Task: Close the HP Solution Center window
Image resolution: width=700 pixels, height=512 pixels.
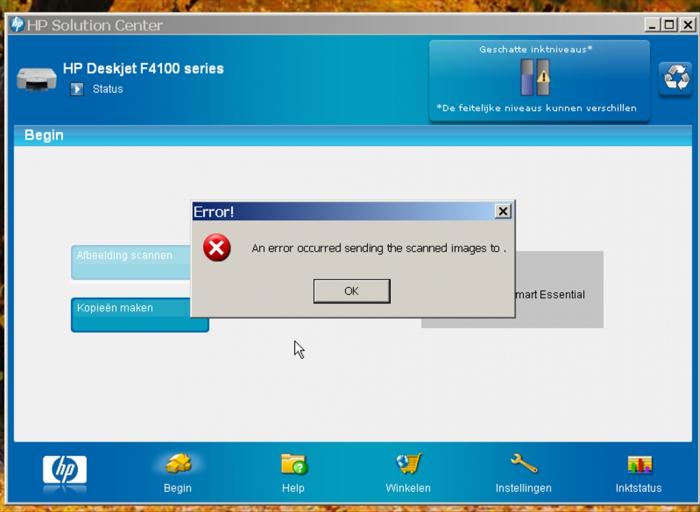Action: pos(688,25)
